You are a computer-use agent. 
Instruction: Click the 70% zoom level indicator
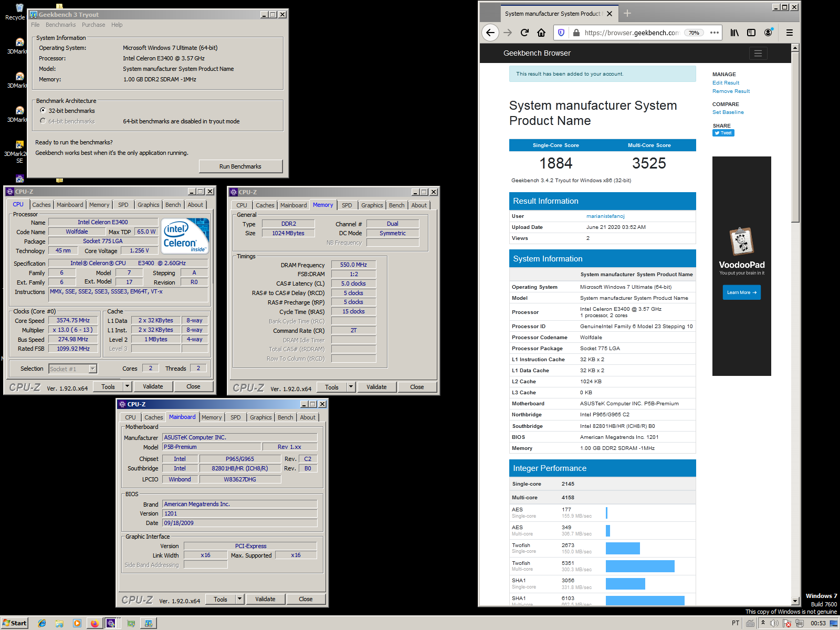click(694, 33)
